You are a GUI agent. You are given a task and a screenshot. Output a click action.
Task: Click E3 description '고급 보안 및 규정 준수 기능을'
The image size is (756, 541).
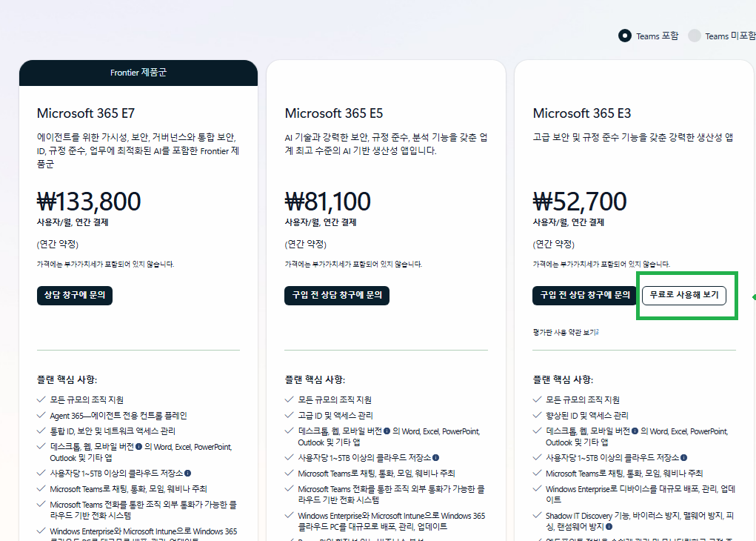[x=632, y=138]
